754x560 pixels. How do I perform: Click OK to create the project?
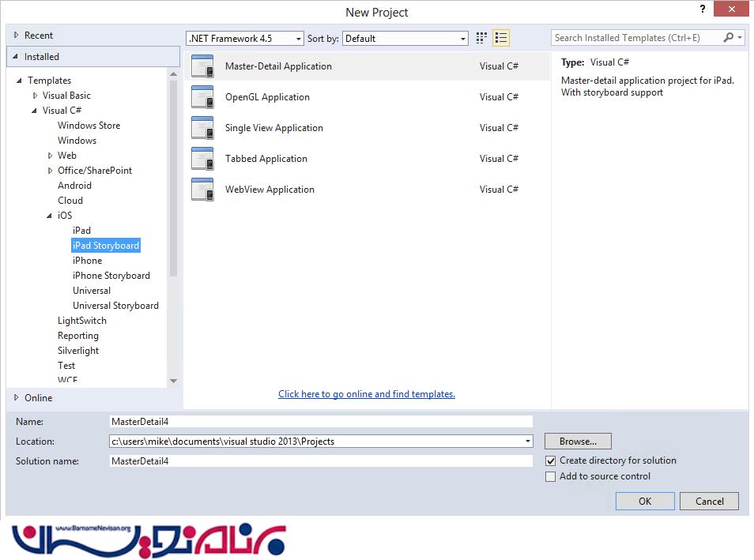pos(645,502)
